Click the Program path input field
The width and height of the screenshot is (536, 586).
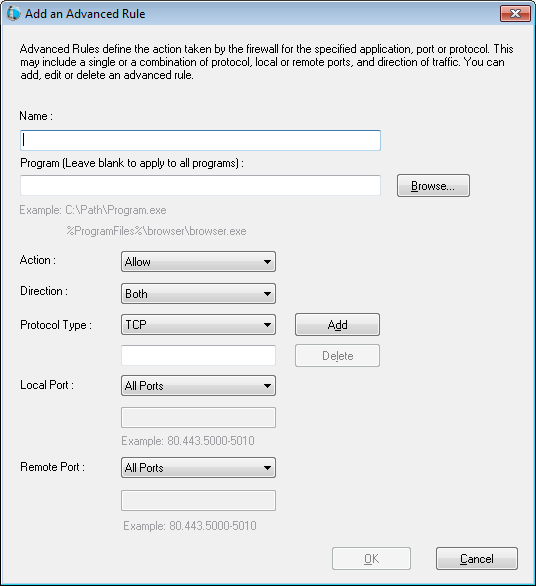pyautogui.click(x=200, y=185)
